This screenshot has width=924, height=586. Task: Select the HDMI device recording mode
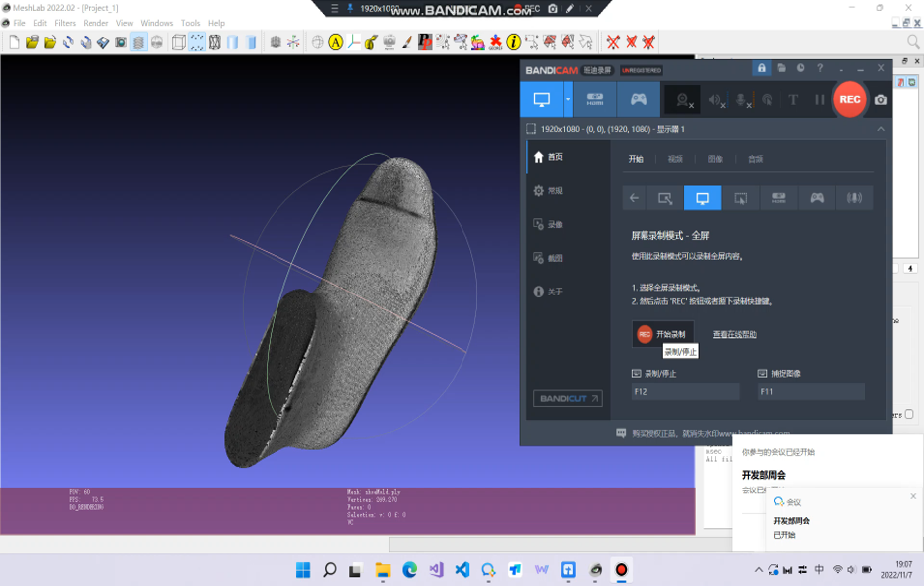point(595,99)
